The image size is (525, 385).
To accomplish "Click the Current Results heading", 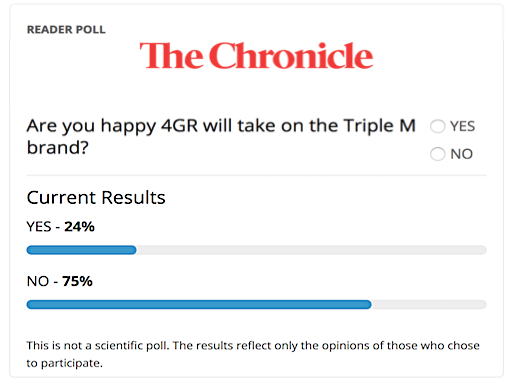I will (96, 198).
